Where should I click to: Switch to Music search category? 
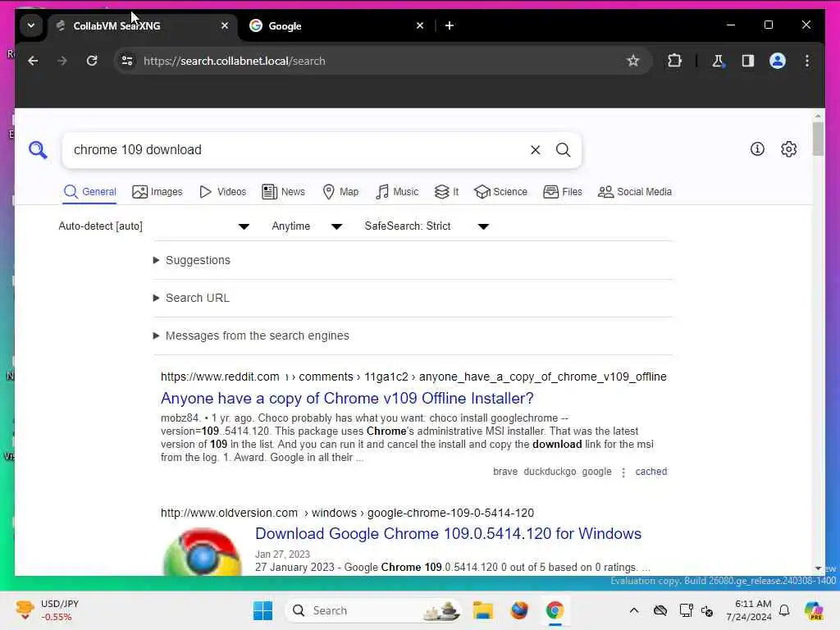[x=397, y=192]
